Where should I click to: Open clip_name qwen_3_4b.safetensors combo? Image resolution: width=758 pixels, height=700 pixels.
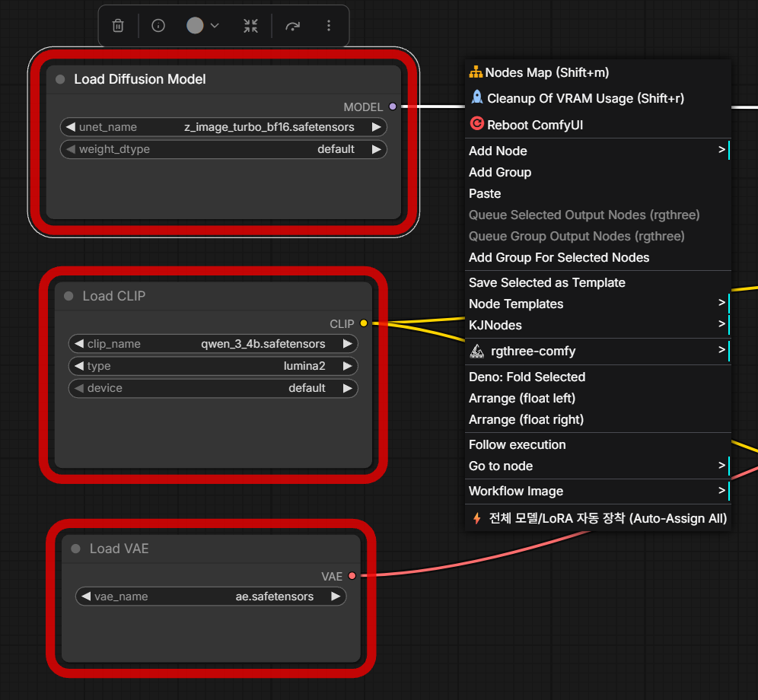(x=213, y=344)
